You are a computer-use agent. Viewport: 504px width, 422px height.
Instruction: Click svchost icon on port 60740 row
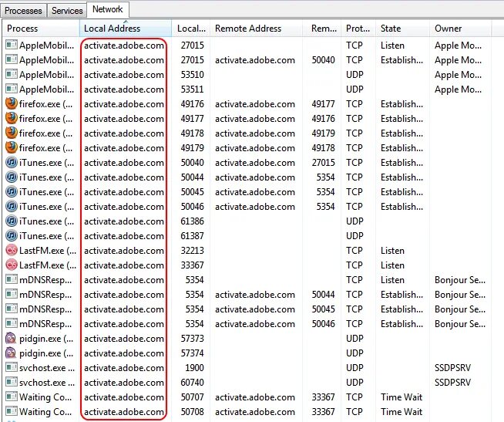(x=12, y=382)
